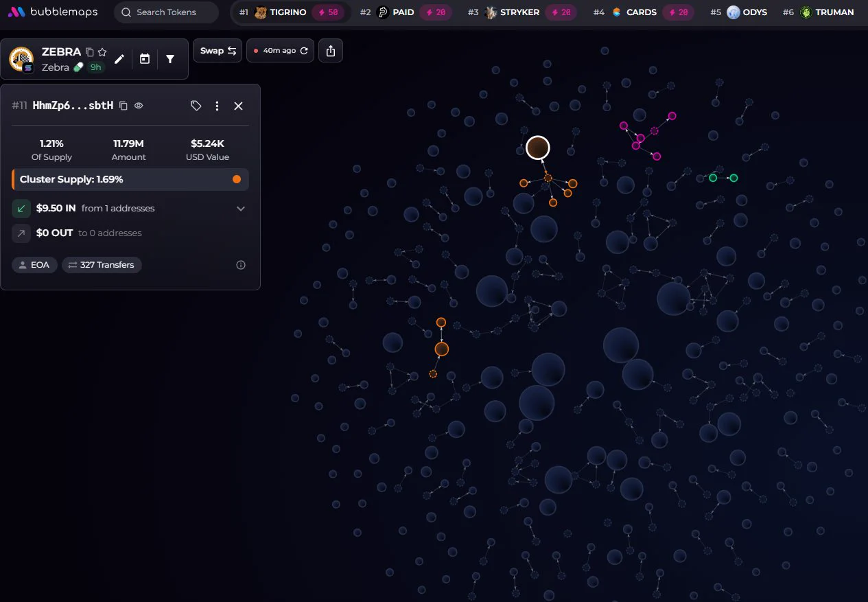Viewport: 868px width, 602px height.
Task: Click the 327 Transfers badge
Action: 102,265
